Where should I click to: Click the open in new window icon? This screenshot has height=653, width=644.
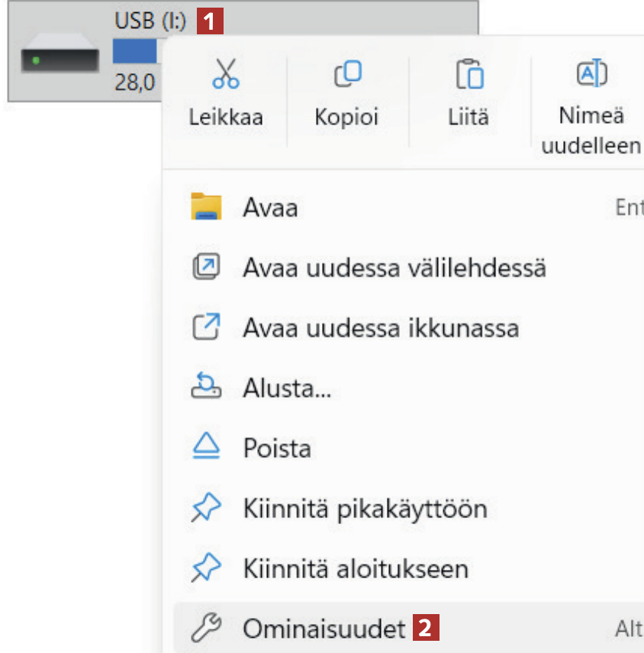pyautogui.click(x=206, y=328)
